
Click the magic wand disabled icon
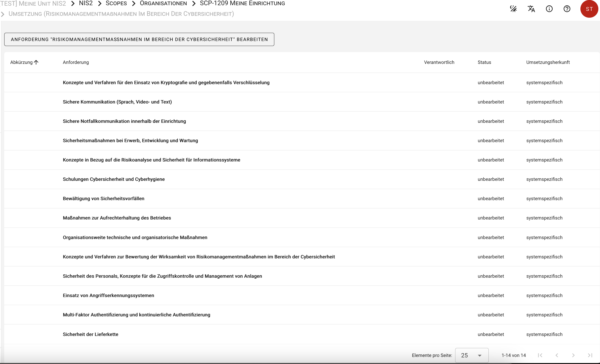coord(513,9)
